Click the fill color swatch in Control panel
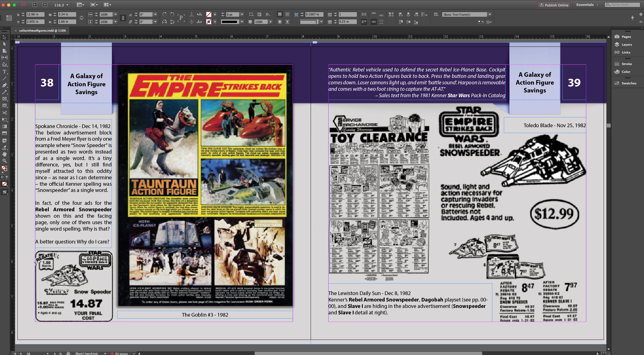The height and width of the screenshot is (355, 644). click(x=209, y=14)
